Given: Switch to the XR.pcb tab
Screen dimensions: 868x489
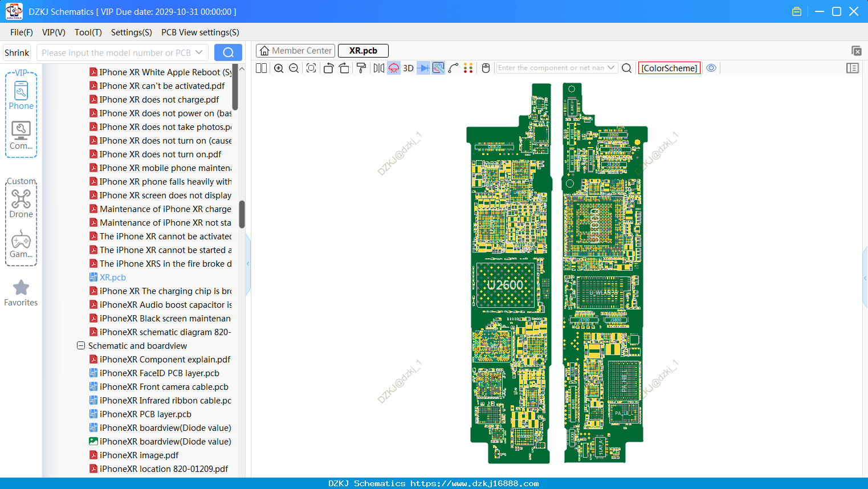Looking at the screenshot, I should point(363,51).
